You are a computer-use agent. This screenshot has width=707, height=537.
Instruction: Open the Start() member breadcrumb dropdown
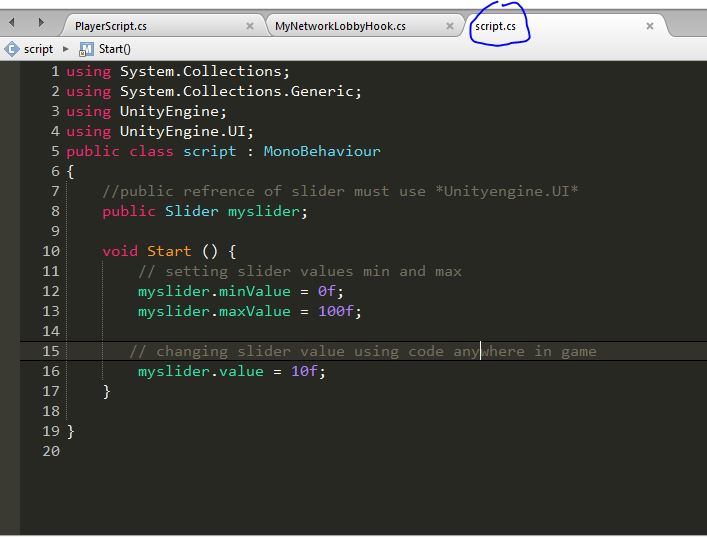tap(115, 49)
